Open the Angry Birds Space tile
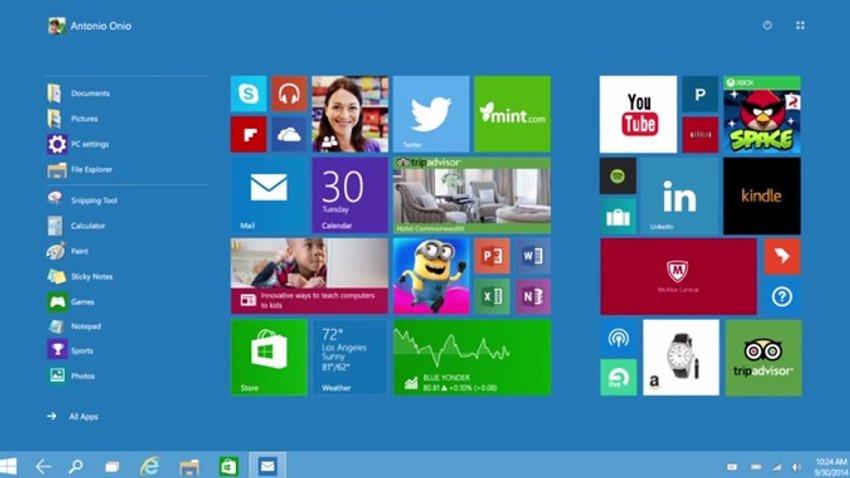 tap(762, 114)
